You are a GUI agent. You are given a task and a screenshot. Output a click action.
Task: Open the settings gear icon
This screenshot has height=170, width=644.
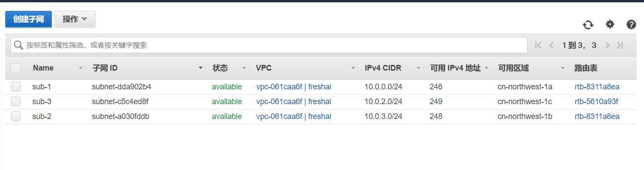(610, 24)
